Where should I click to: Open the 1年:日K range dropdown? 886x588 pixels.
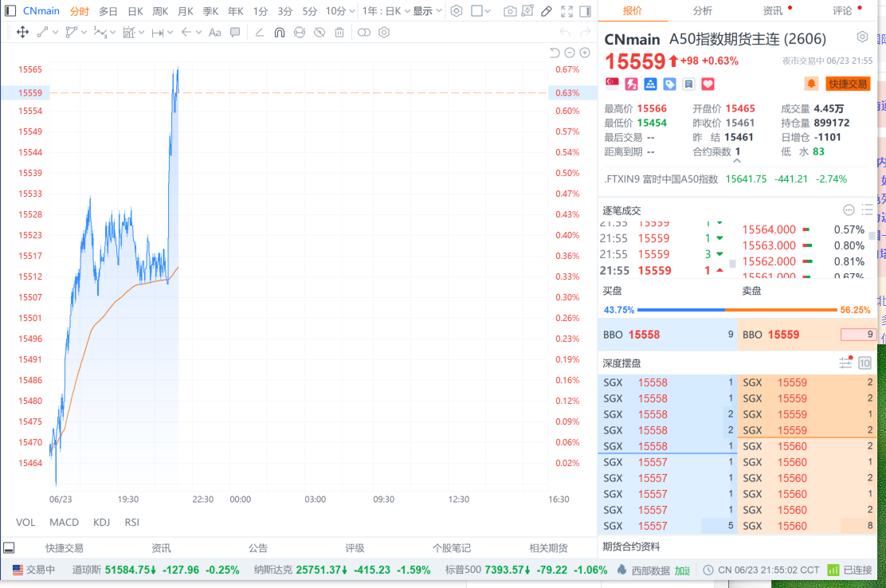pos(386,10)
